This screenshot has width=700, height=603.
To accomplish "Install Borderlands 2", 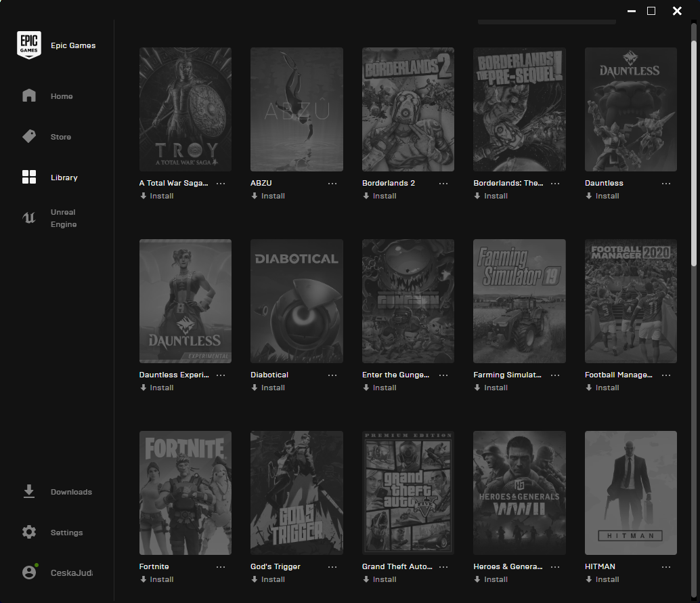I will (380, 196).
